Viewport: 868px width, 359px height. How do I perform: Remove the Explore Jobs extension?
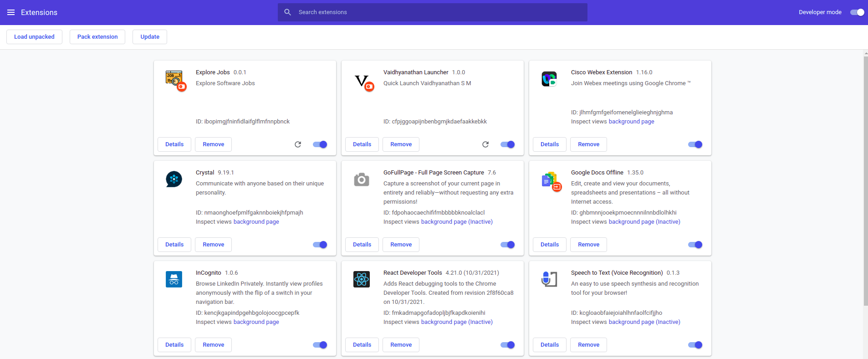coord(213,144)
